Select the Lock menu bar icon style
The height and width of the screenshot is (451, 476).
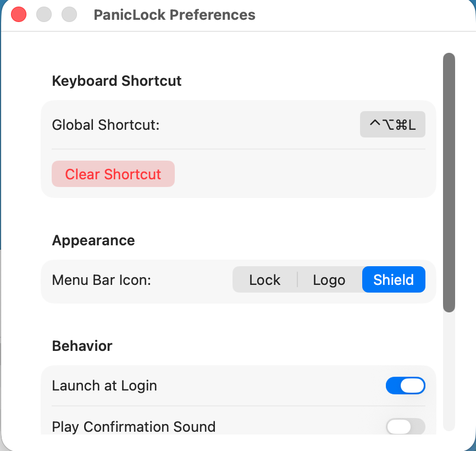click(x=264, y=279)
